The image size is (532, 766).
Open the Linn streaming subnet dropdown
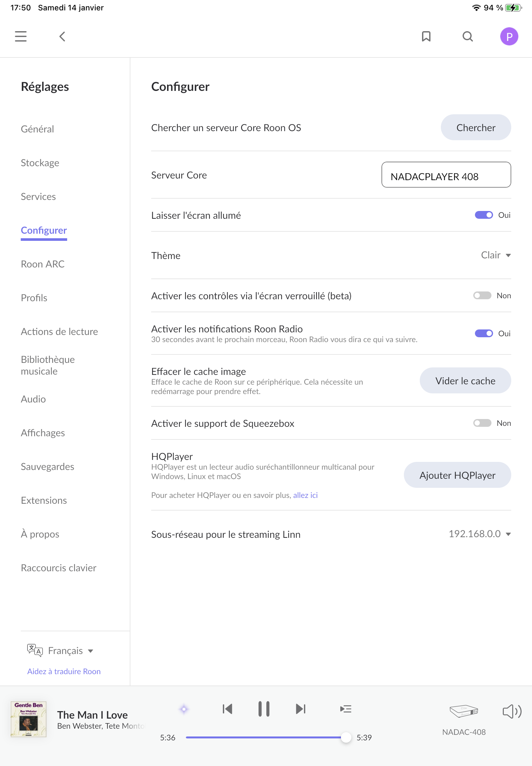coord(479,534)
